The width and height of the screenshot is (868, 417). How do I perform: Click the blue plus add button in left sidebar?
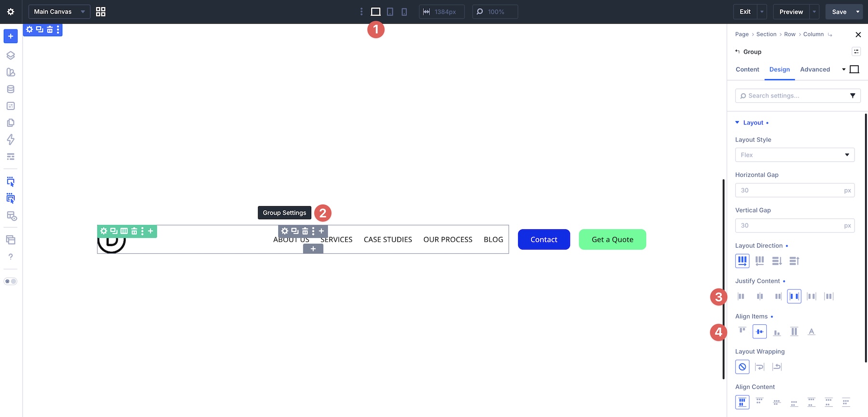pos(11,36)
